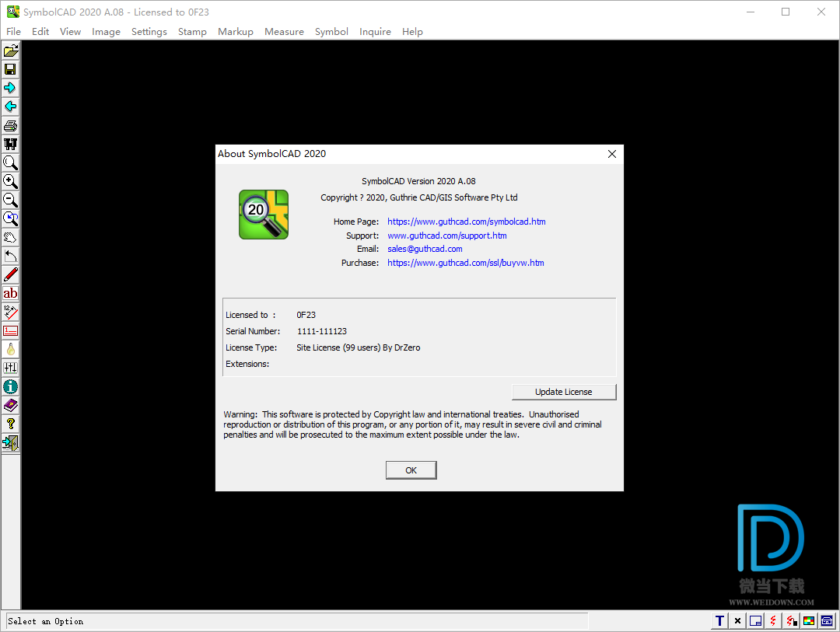
Task: Select the plain magnifier zoom window tool
Action: click(x=11, y=162)
